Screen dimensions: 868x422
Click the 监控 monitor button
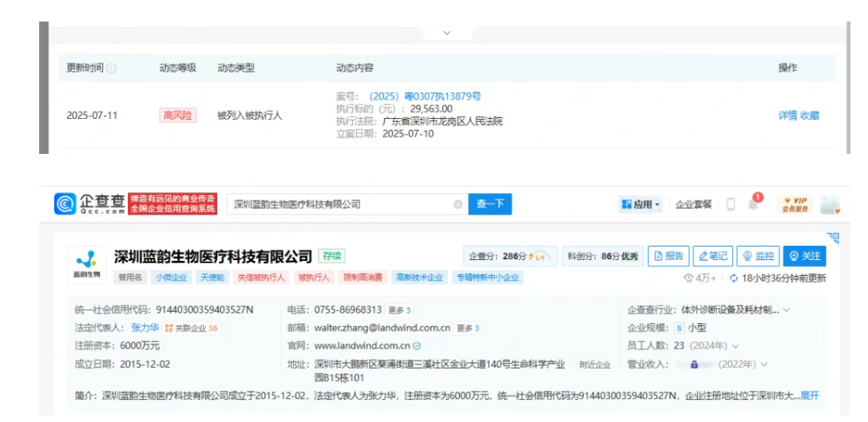[759, 256]
